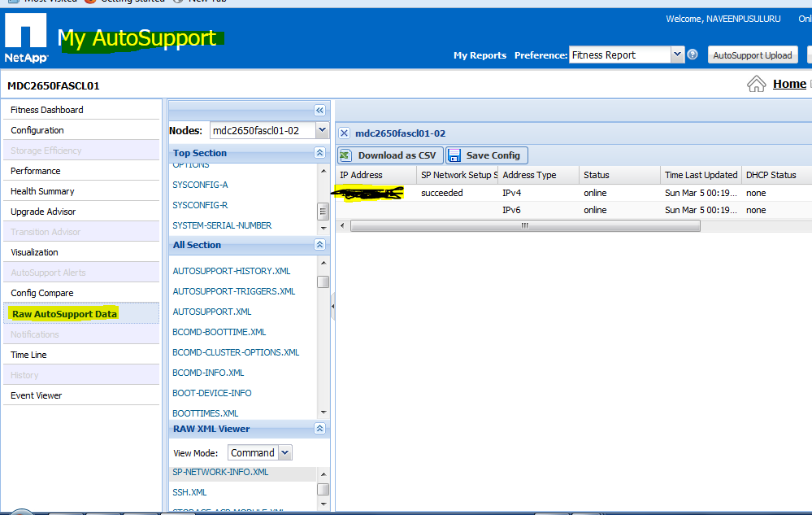
Task: Collapse the section list panel with double-left chevron
Action: 319,110
